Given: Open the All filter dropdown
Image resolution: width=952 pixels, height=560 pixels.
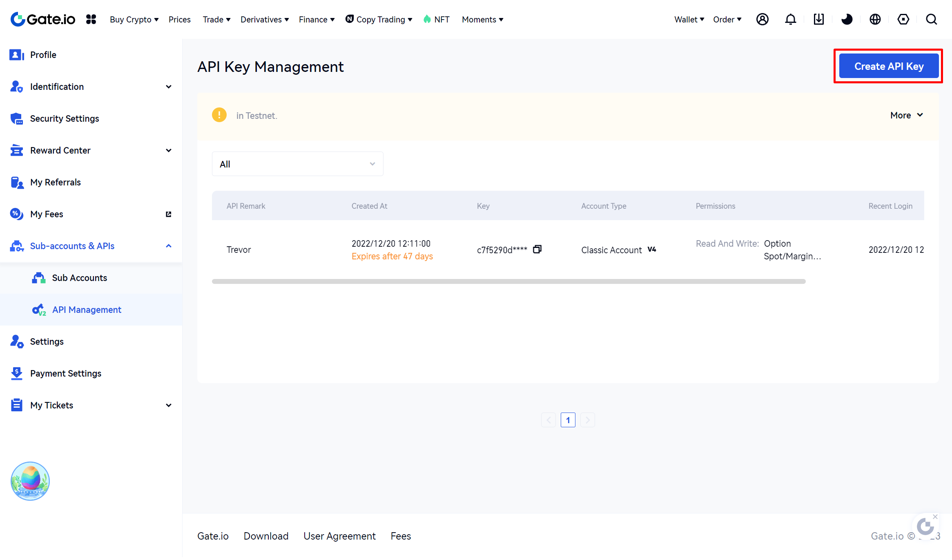Looking at the screenshot, I should click(x=297, y=164).
